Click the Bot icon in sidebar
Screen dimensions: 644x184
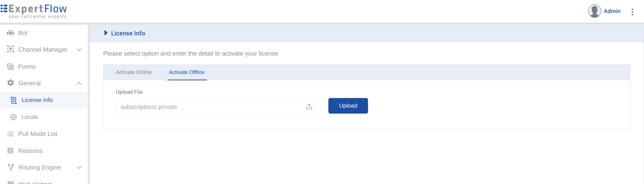click(x=11, y=33)
